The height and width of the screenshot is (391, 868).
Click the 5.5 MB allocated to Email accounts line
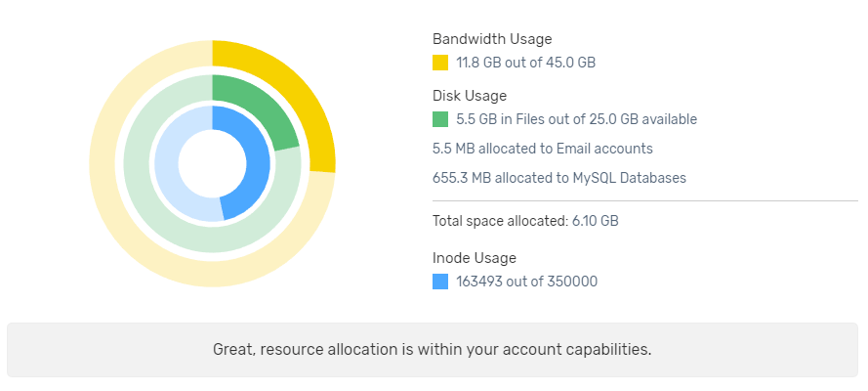point(542,149)
